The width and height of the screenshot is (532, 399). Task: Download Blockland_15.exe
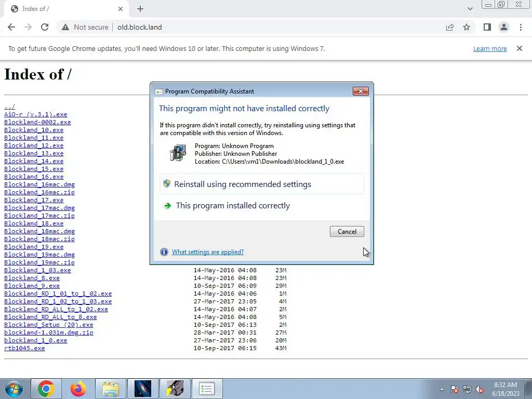point(34,169)
